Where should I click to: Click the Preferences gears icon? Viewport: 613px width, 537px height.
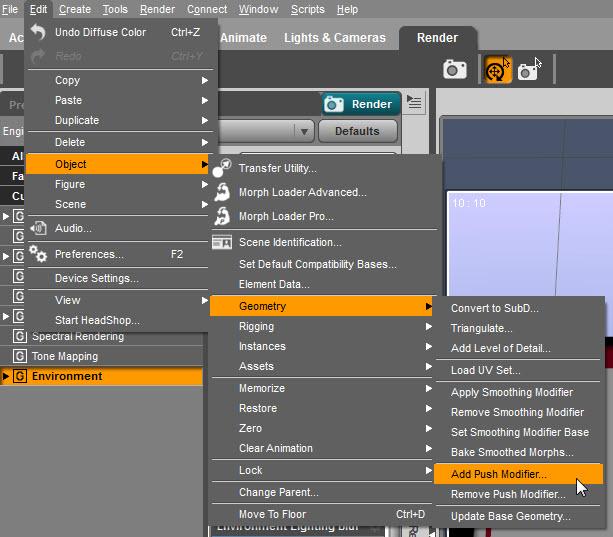(x=38, y=254)
